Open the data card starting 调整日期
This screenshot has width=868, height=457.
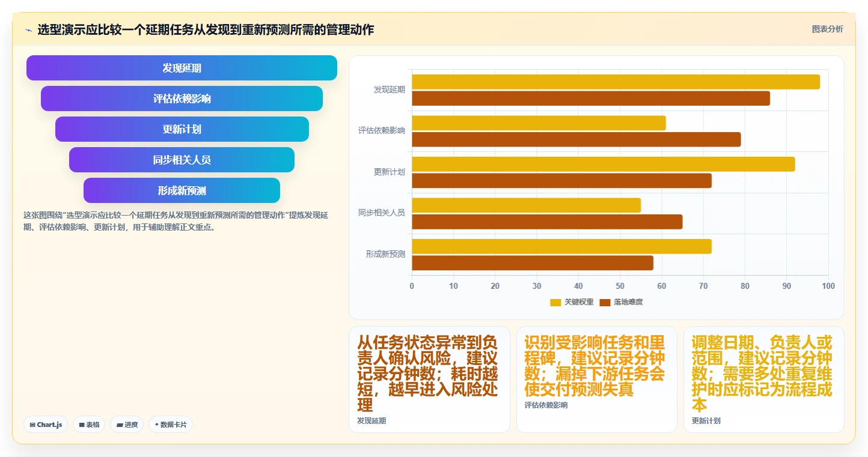[x=763, y=380]
